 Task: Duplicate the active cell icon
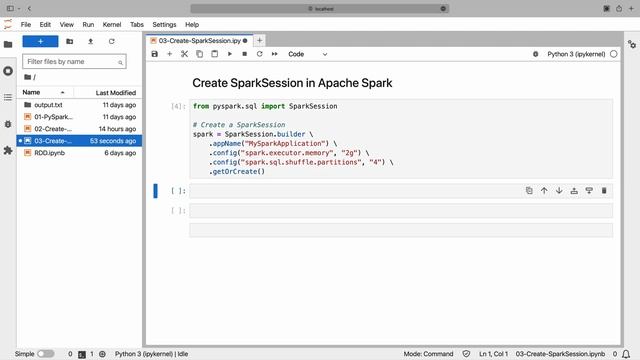coord(529,191)
